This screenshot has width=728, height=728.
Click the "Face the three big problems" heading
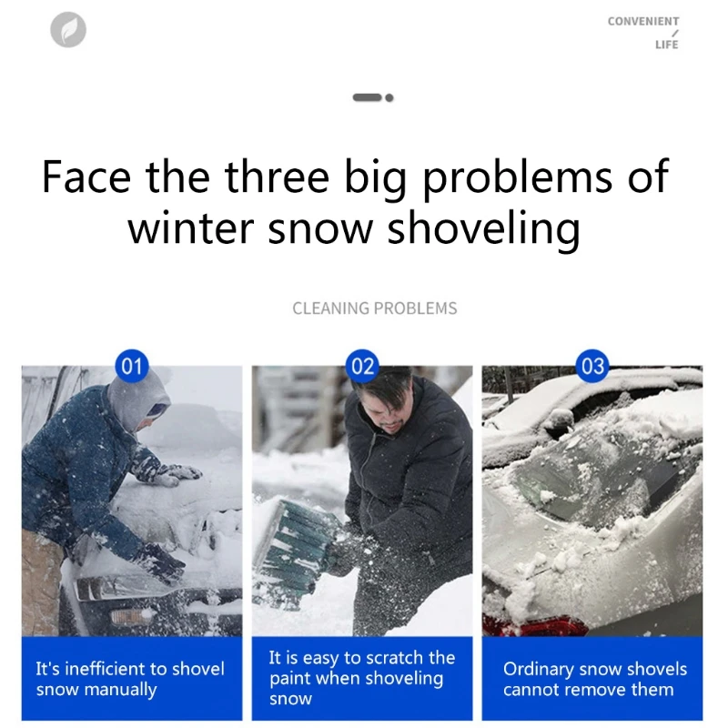pos(355,177)
